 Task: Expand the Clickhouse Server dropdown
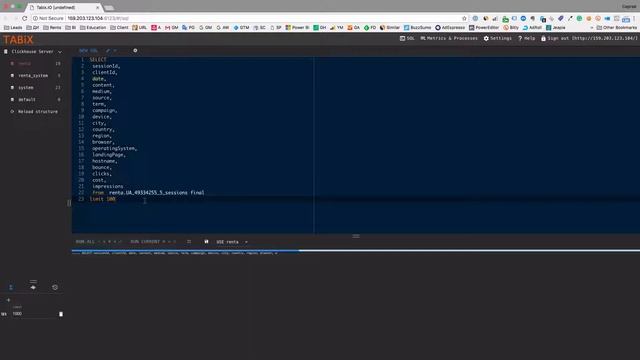click(x=33, y=52)
